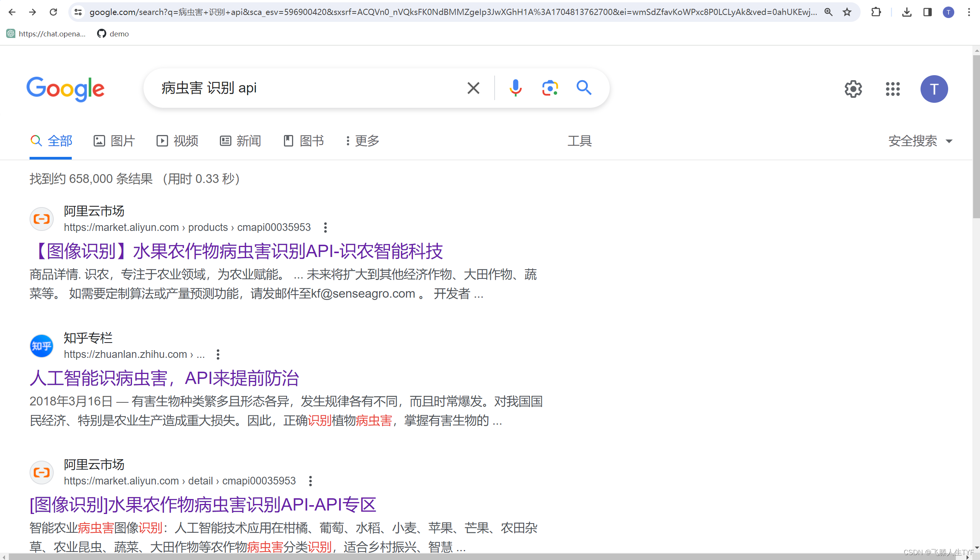Open 人工智能识病虫害，API来提前防治 result
The height and width of the screenshot is (560, 980).
coord(164,378)
